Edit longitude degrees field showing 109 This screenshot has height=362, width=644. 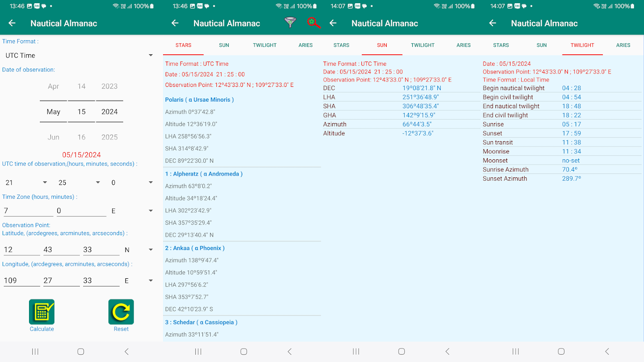[x=22, y=281]
